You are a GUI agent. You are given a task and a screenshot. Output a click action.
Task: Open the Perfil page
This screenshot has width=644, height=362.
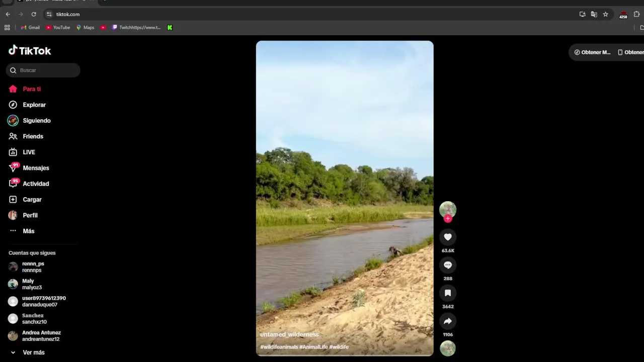pyautogui.click(x=23, y=215)
